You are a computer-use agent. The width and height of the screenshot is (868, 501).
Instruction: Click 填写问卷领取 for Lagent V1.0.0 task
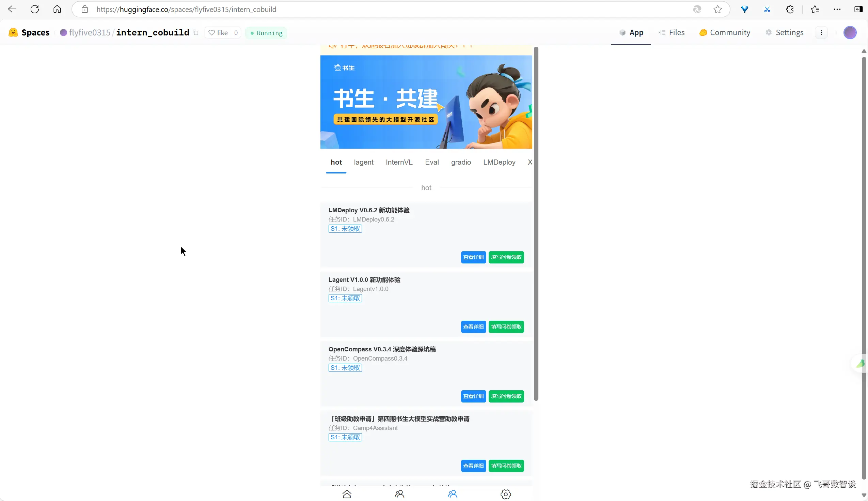point(506,327)
